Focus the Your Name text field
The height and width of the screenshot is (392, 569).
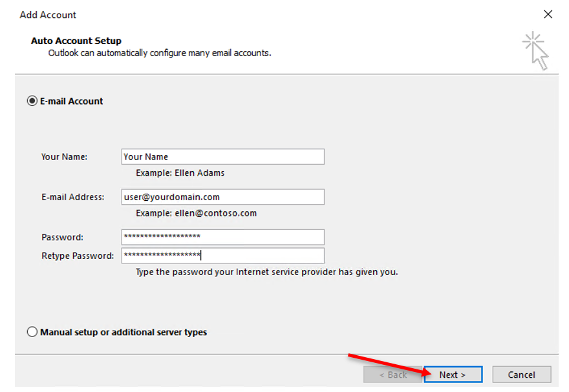click(223, 156)
